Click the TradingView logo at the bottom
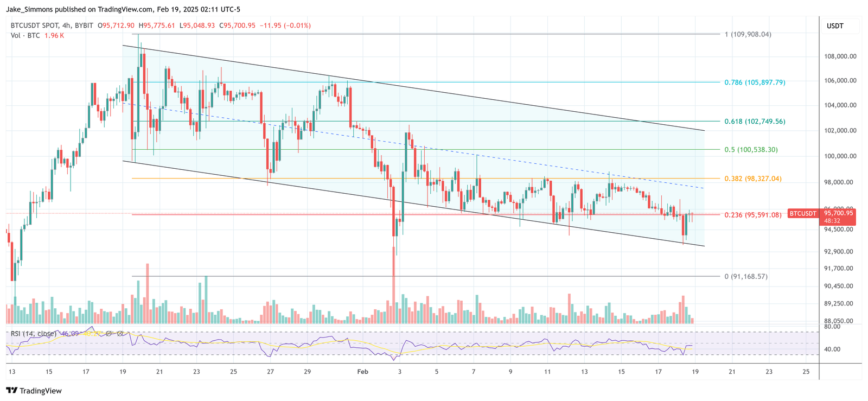The image size is (868, 401). (34, 391)
